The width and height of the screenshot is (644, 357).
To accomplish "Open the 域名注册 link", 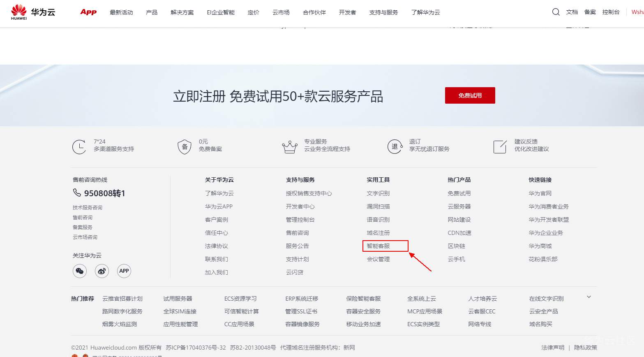I will [379, 233].
